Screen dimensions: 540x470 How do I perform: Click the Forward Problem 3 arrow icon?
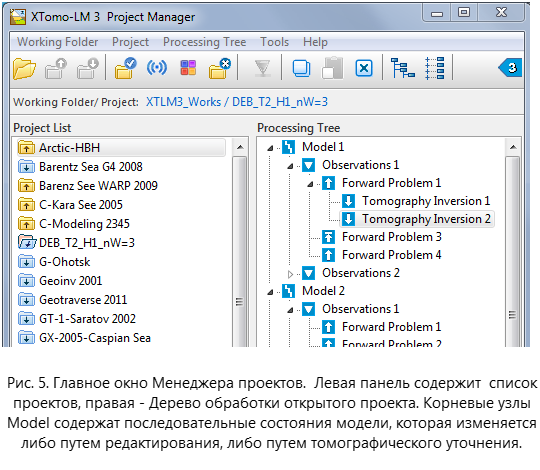(x=328, y=237)
